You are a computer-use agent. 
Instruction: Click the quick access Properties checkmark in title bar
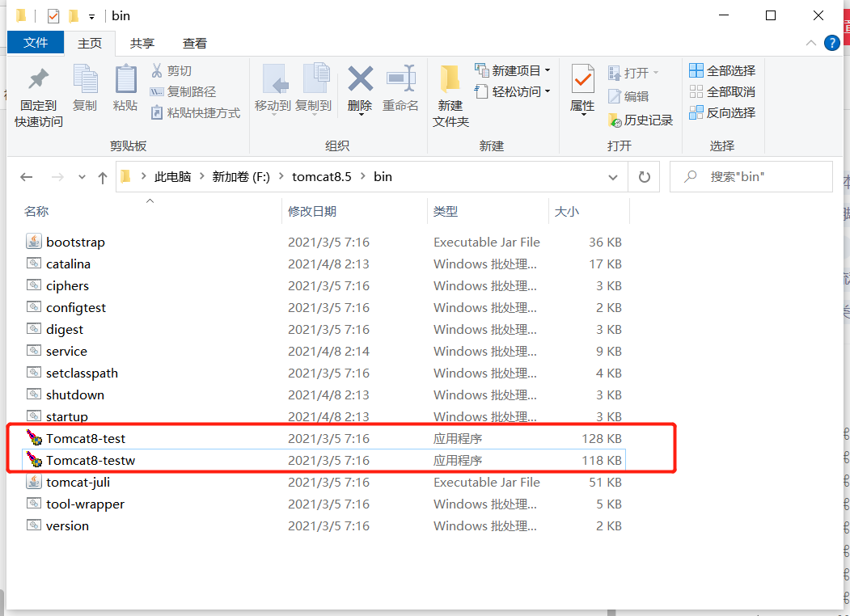(x=53, y=15)
